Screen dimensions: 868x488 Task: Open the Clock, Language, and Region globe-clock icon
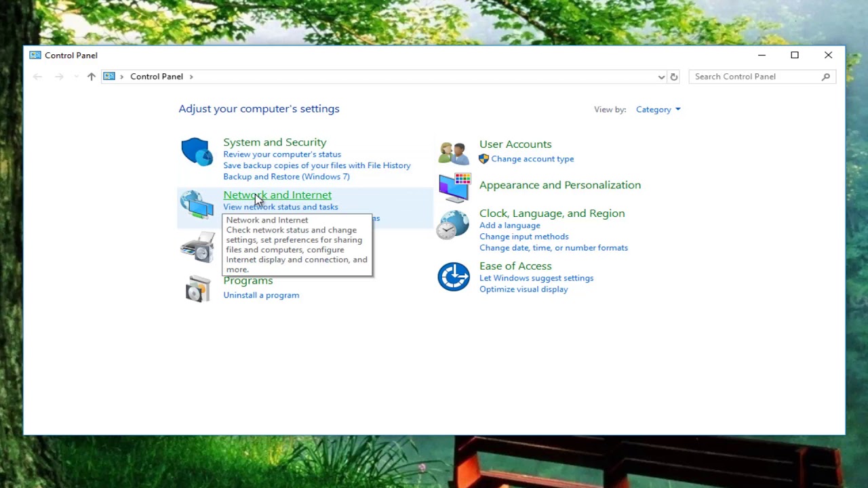tap(452, 225)
